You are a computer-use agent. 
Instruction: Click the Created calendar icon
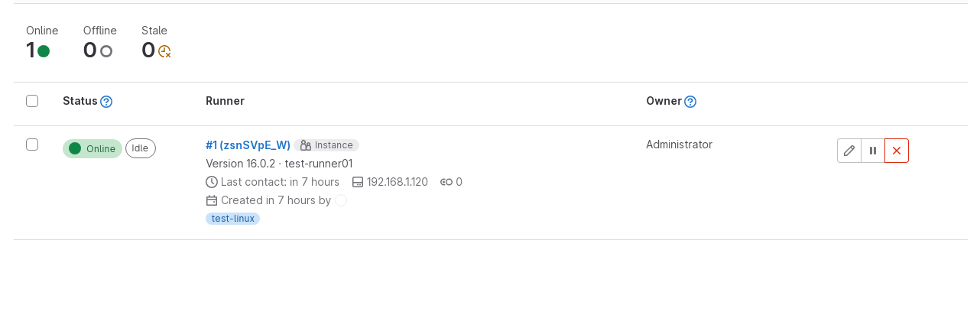(x=212, y=200)
